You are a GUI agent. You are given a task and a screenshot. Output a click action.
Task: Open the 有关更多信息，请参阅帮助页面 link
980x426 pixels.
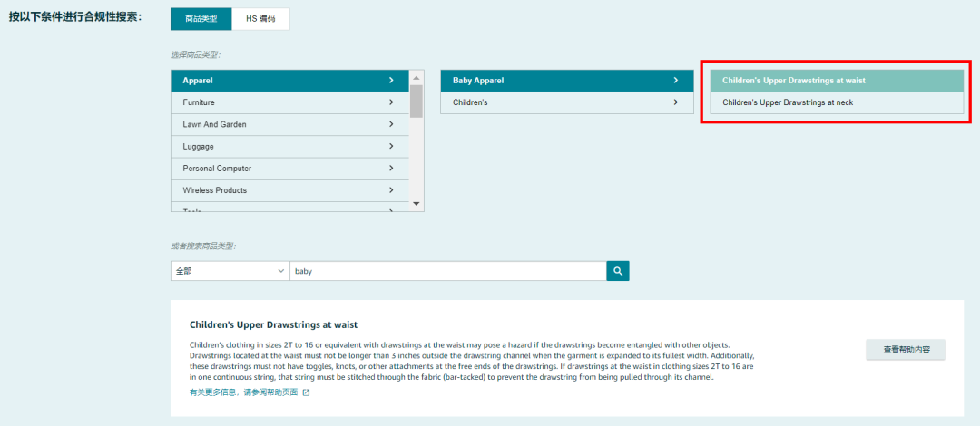(244, 392)
